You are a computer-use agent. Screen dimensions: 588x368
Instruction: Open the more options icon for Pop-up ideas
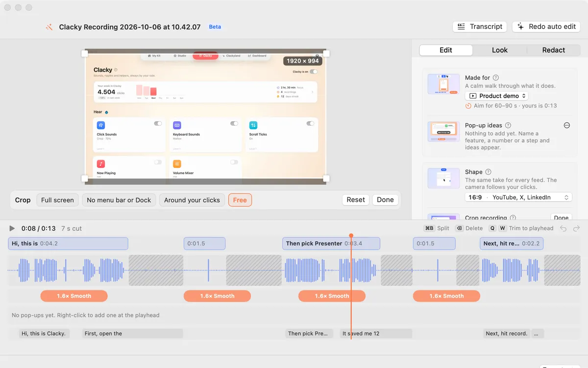pos(567,125)
